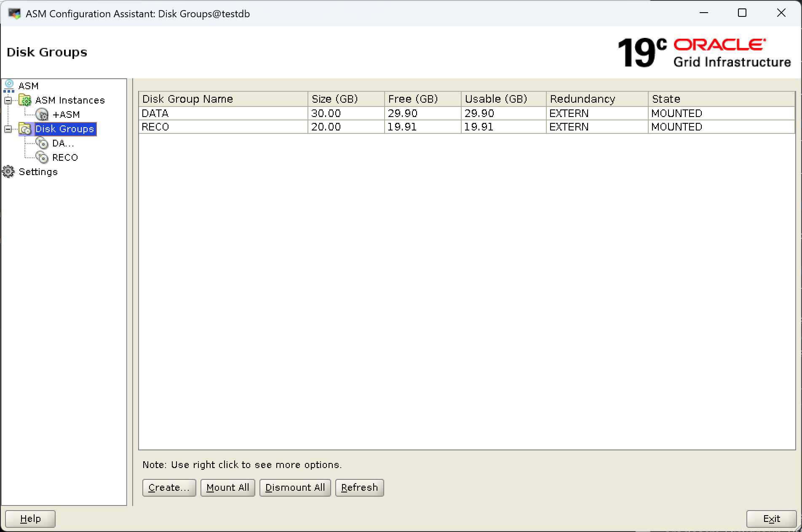Click the 20.00 size cell
The image size is (802, 532).
tap(346, 127)
